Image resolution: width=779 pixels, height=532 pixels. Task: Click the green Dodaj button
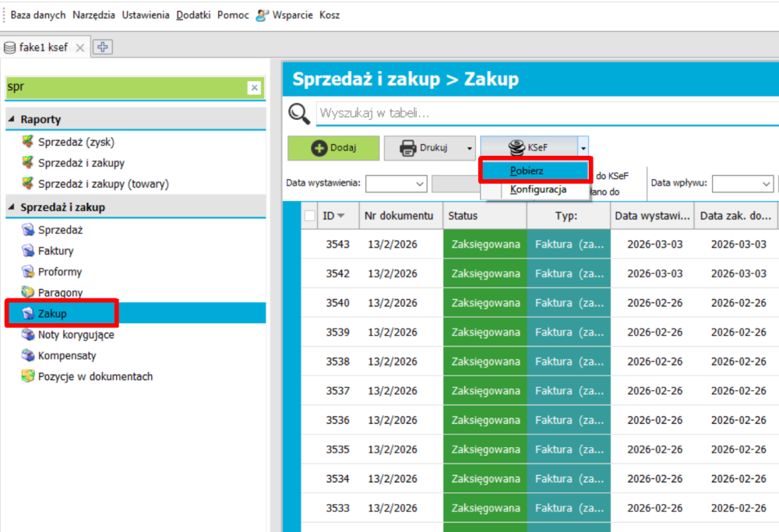click(x=333, y=148)
